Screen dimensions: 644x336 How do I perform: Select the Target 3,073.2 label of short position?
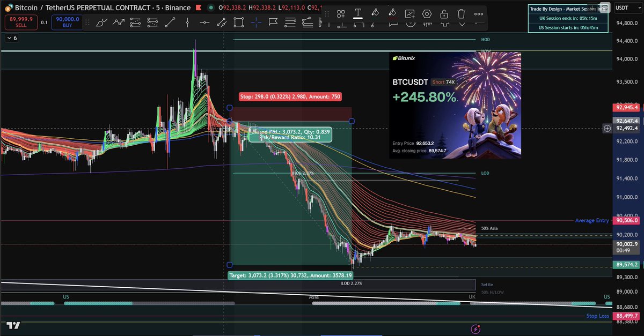click(290, 275)
